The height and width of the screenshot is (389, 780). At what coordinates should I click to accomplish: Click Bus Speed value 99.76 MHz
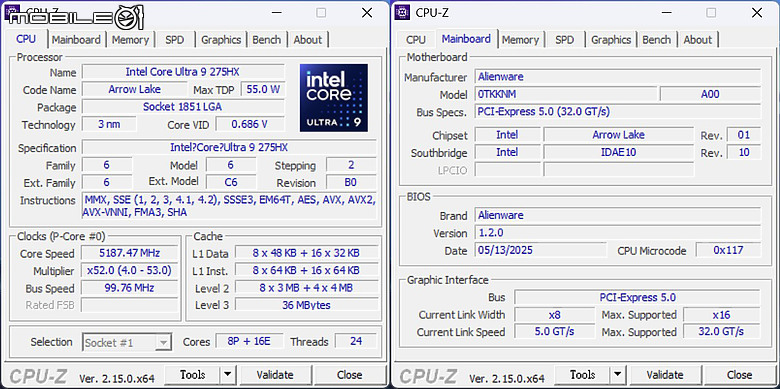click(129, 288)
